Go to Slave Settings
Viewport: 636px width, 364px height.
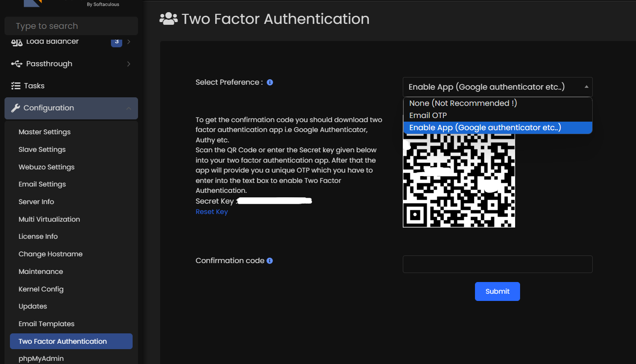click(x=42, y=150)
